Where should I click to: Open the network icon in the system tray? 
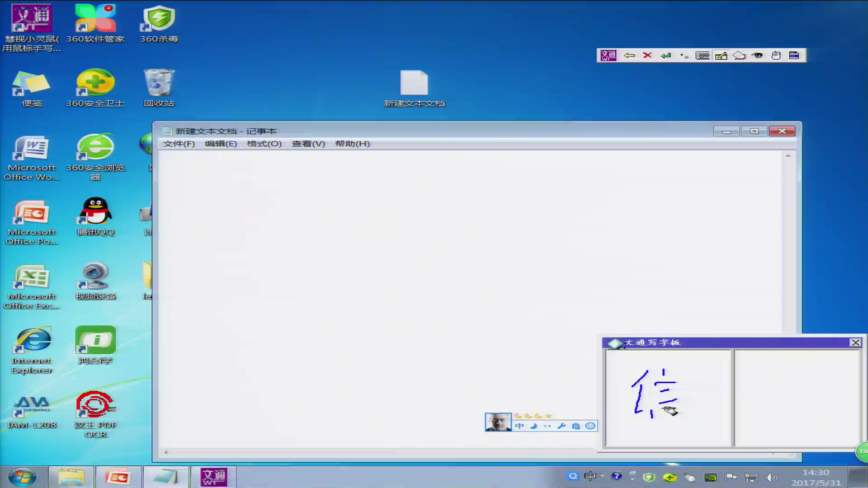click(x=751, y=477)
